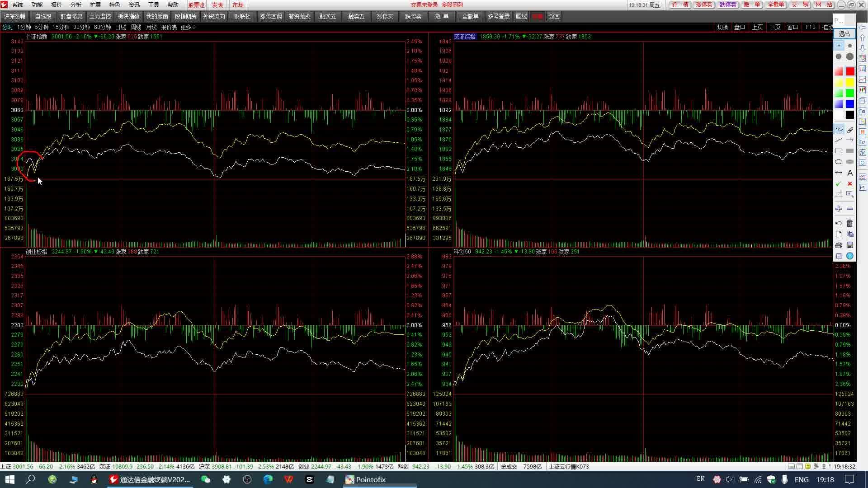Click the printer icon in Pointofix
This screenshot has height=488, width=868.
(x=839, y=245)
